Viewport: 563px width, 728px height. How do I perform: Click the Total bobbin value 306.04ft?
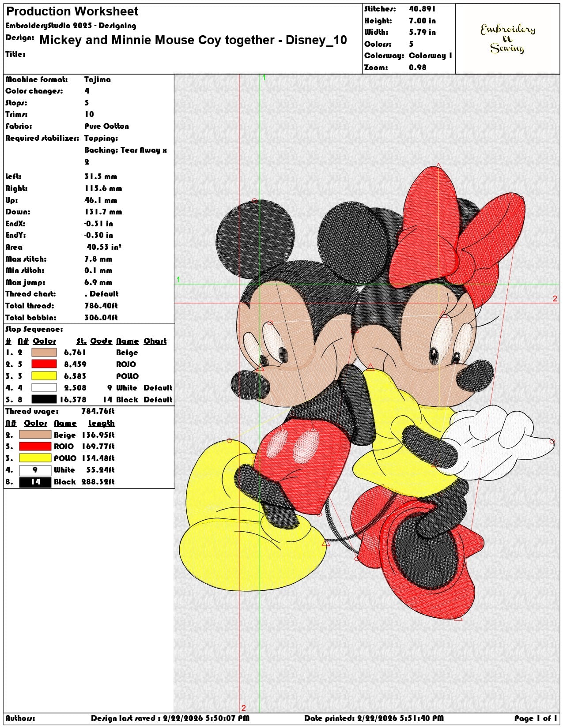pyautogui.click(x=101, y=318)
